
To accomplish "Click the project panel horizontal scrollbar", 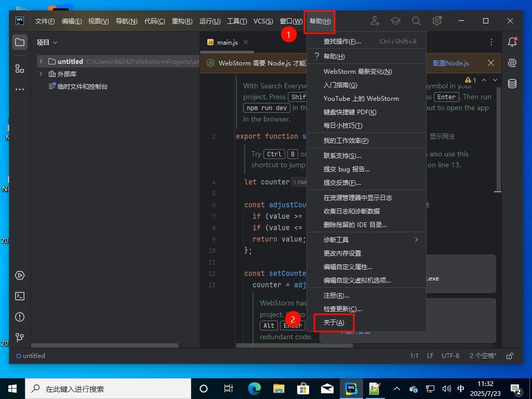I will (104, 345).
